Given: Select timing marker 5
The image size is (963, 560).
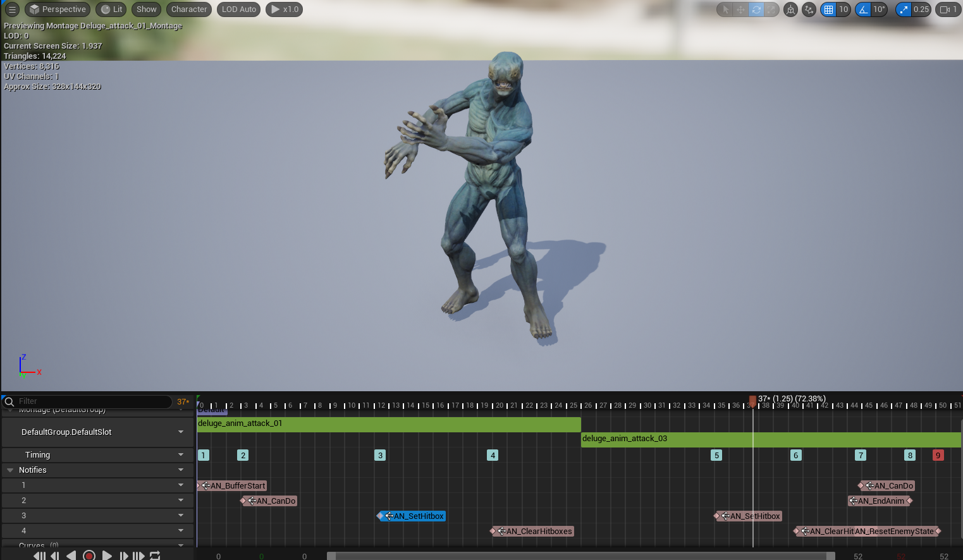Looking at the screenshot, I should (716, 455).
